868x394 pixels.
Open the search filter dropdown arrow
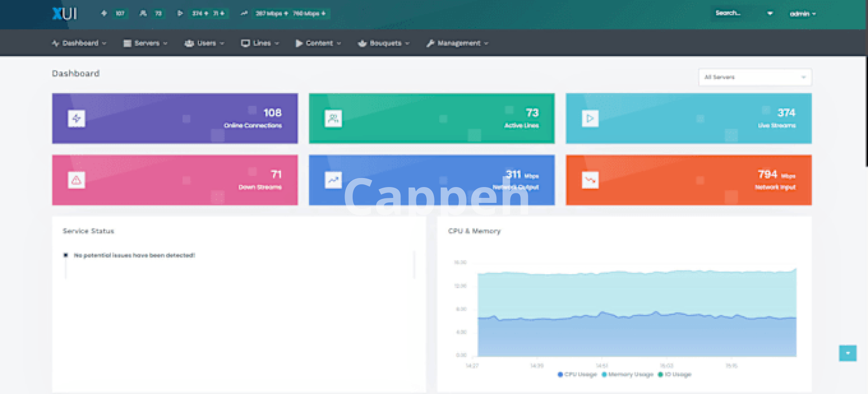click(x=770, y=14)
